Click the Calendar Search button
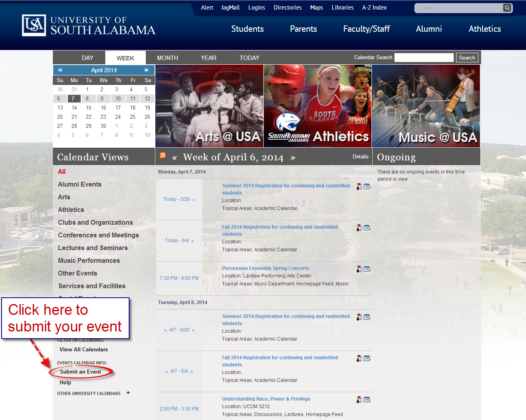 point(467,58)
